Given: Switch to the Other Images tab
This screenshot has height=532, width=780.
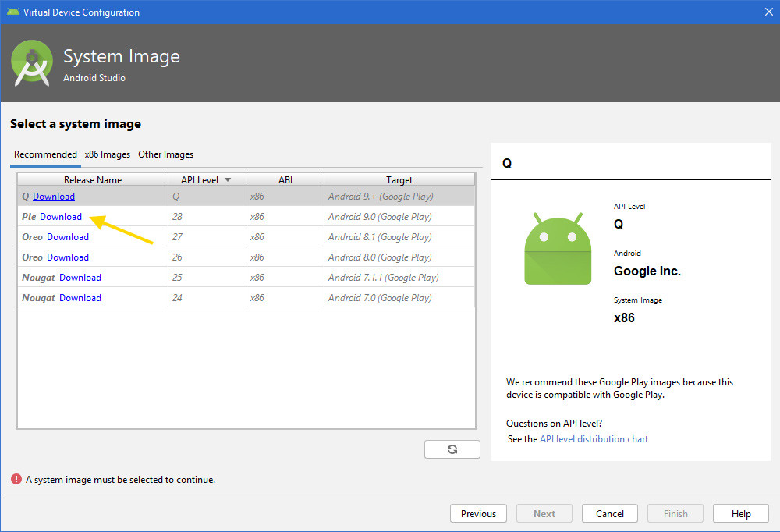Looking at the screenshot, I should point(165,154).
